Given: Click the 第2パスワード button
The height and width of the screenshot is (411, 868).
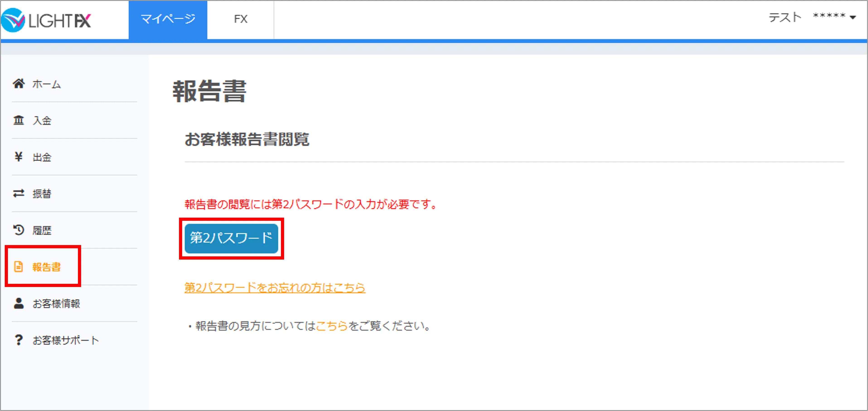Looking at the screenshot, I should click(x=231, y=238).
